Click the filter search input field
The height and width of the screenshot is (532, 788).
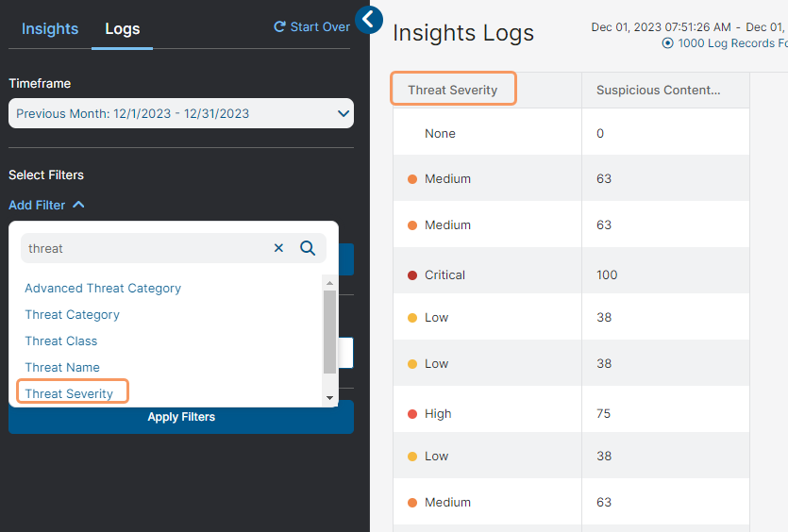point(142,248)
